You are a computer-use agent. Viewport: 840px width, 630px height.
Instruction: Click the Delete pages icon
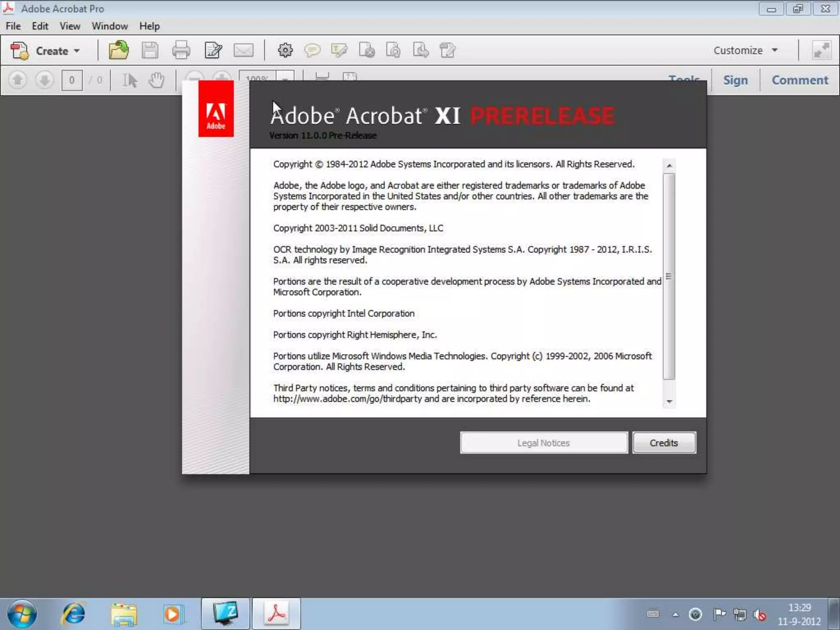tap(366, 50)
